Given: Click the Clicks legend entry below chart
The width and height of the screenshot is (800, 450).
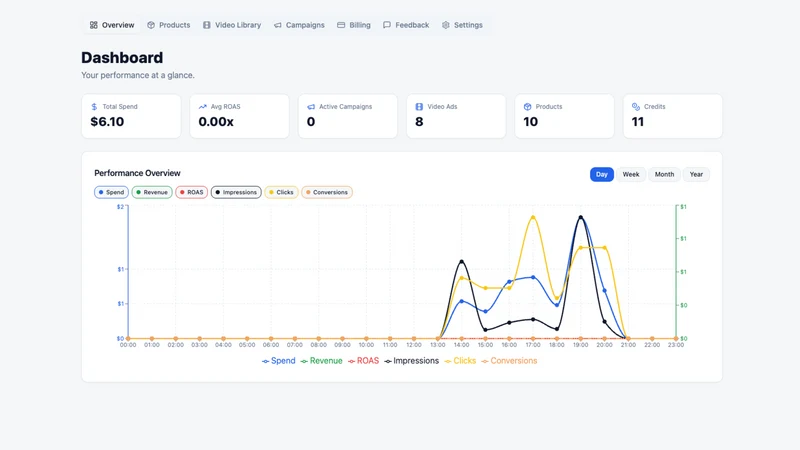Looking at the screenshot, I should pos(460,361).
